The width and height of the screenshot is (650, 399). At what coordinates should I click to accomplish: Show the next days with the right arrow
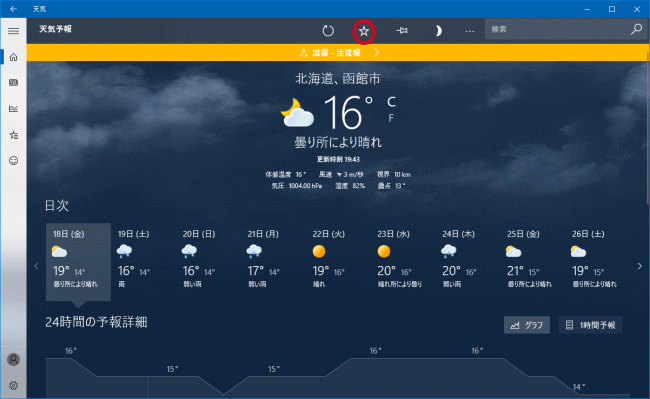pos(640,266)
